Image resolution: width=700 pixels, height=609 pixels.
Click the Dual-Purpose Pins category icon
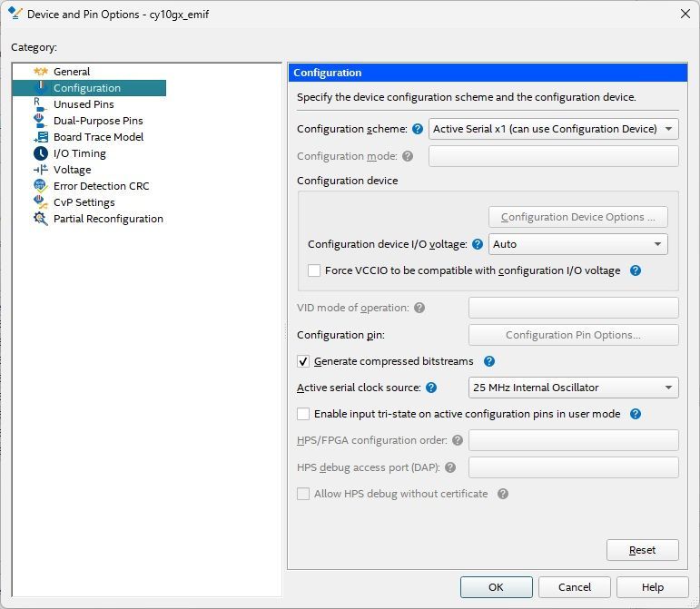pos(41,121)
